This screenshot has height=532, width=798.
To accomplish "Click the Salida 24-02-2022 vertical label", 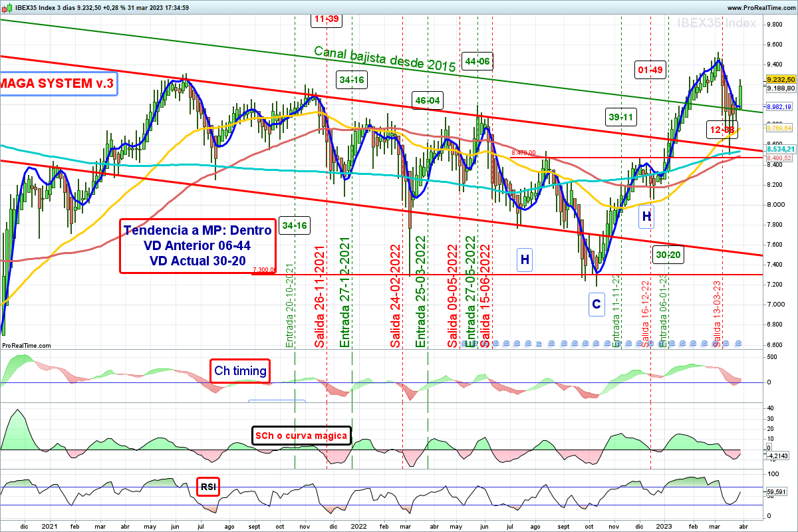I will 395,296.
